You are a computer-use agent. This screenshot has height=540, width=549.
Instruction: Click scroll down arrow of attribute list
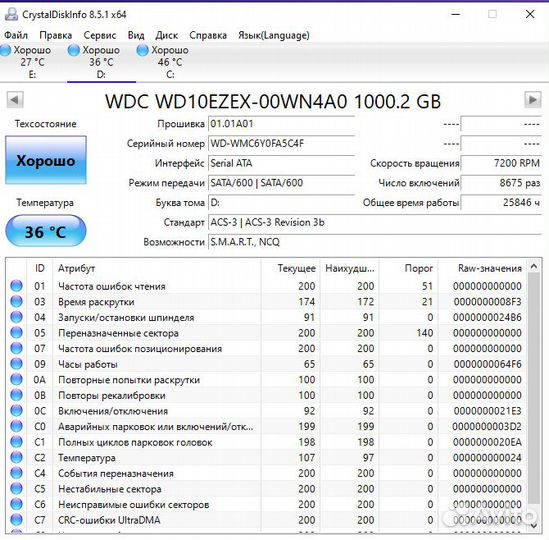(534, 526)
